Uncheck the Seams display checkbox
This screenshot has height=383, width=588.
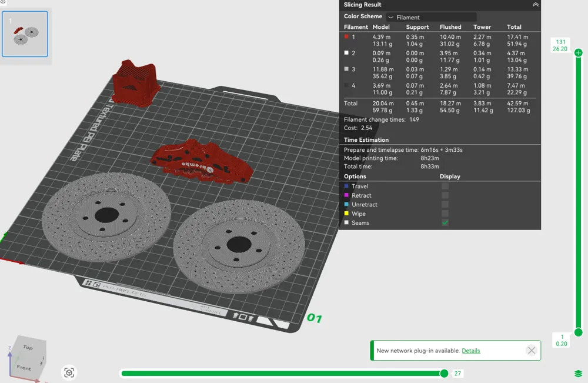tap(445, 223)
